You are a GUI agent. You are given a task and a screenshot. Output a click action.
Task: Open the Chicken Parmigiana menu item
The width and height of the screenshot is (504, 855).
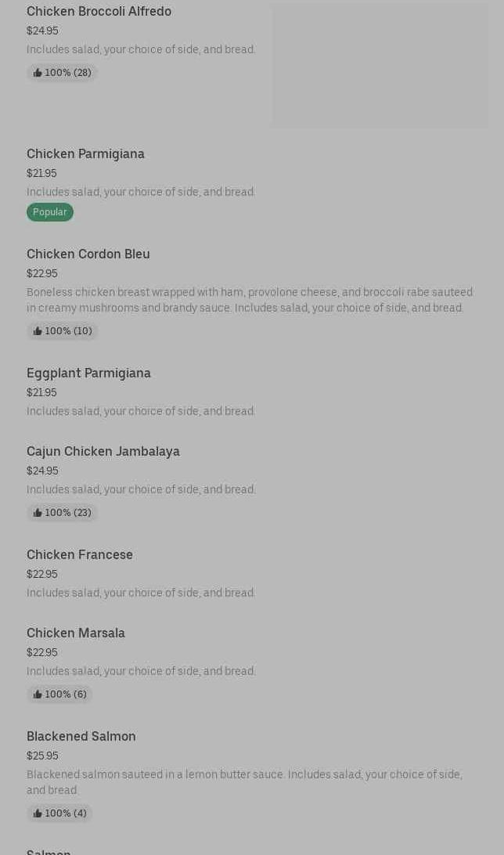click(x=85, y=153)
